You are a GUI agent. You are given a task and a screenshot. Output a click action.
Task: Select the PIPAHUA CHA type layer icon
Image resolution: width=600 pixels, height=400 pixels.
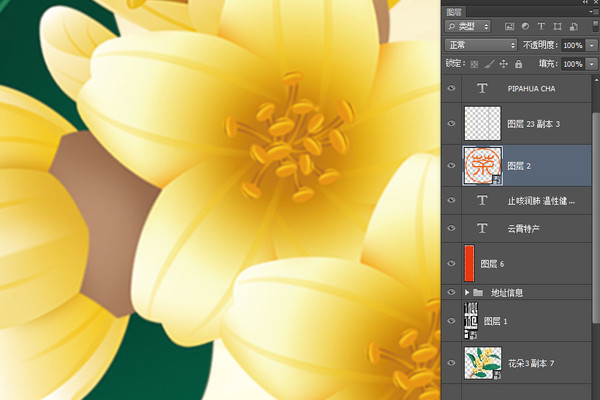click(482, 88)
